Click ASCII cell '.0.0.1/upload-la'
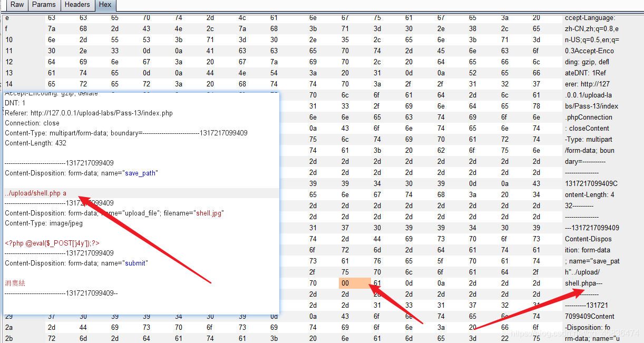644x343 pixels. (588, 95)
